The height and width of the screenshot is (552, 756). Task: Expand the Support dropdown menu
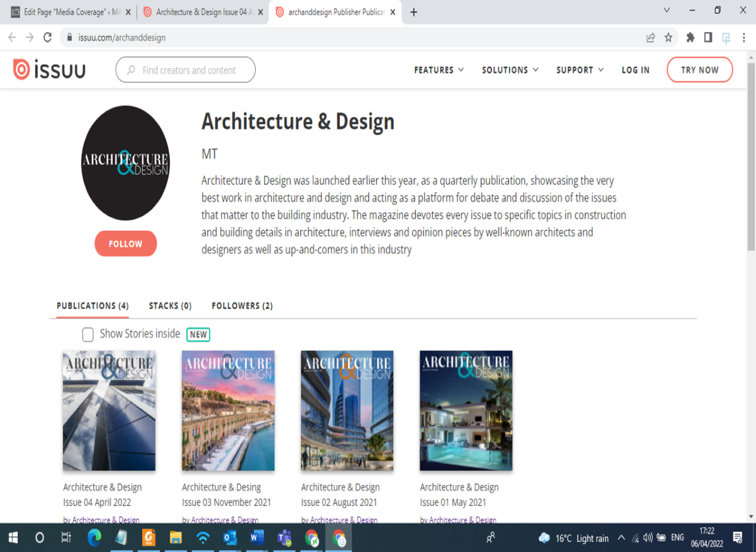pos(580,70)
